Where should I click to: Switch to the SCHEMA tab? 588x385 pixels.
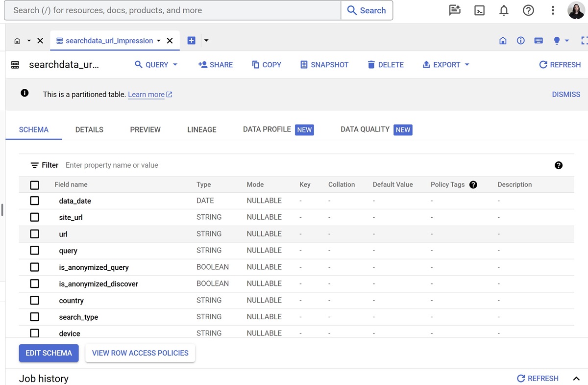pyautogui.click(x=34, y=129)
